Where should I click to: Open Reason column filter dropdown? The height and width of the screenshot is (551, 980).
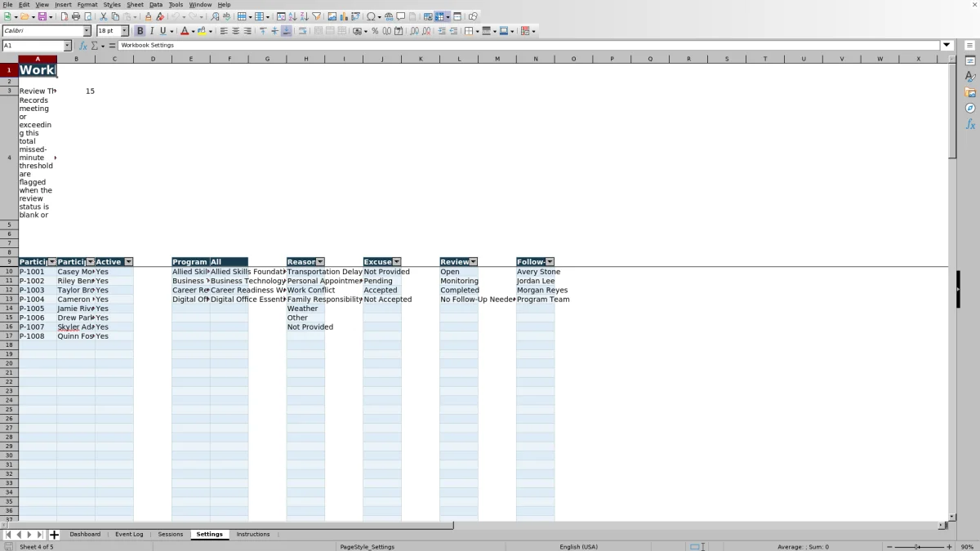tap(320, 262)
